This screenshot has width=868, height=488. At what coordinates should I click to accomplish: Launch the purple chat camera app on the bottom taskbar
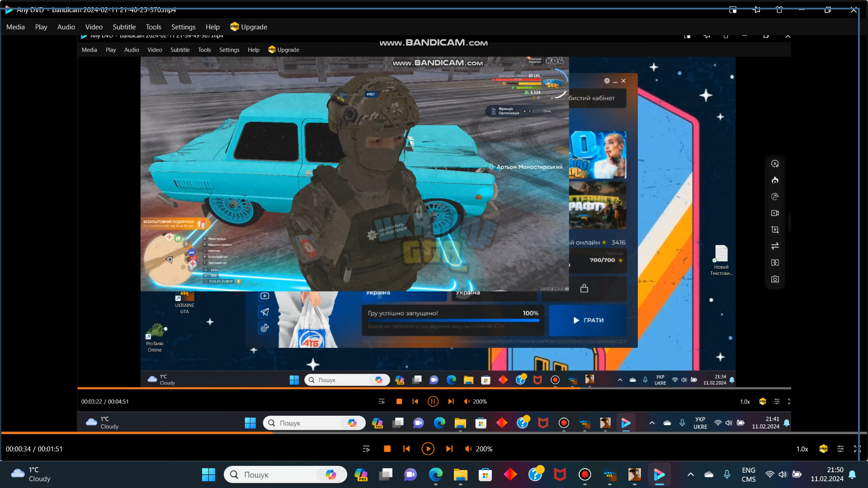(x=410, y=475)
